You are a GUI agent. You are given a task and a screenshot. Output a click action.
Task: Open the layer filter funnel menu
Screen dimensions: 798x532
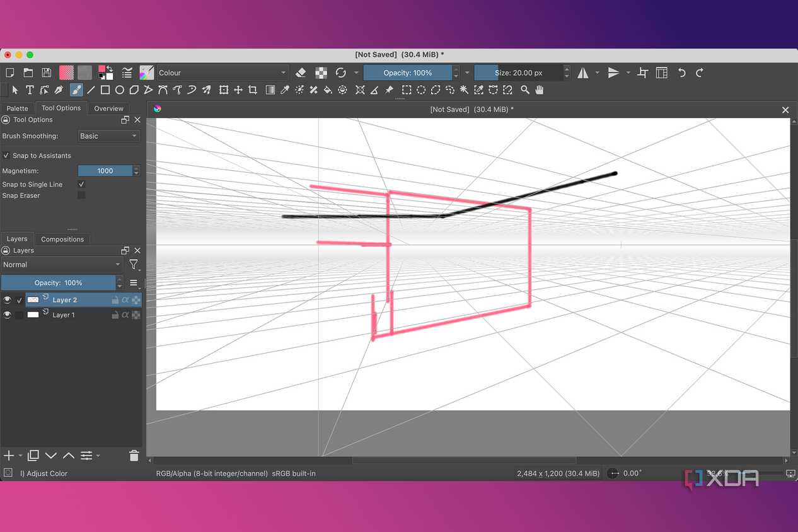134,265
